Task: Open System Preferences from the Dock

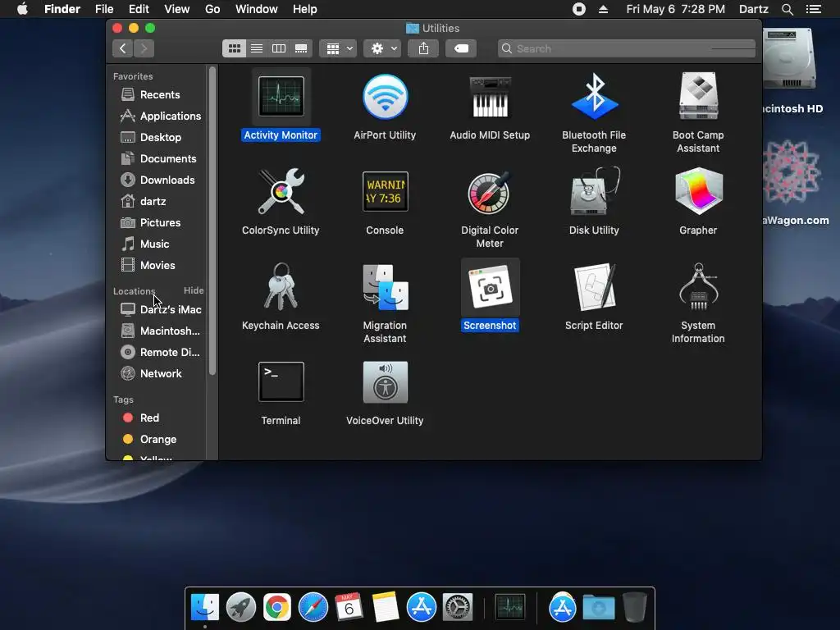Action: tap(457, 608)
